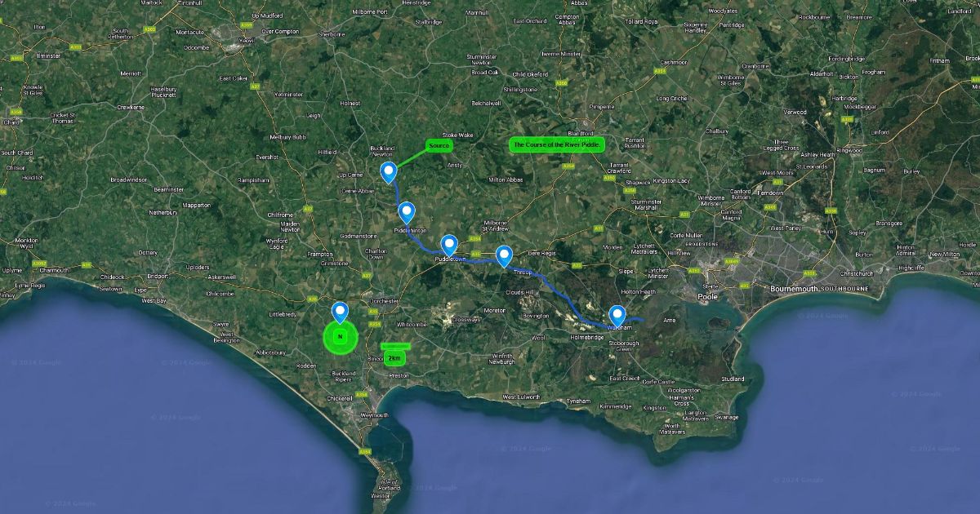Click the green N compass circle
The image size is (980, 514).
point(340,336)
